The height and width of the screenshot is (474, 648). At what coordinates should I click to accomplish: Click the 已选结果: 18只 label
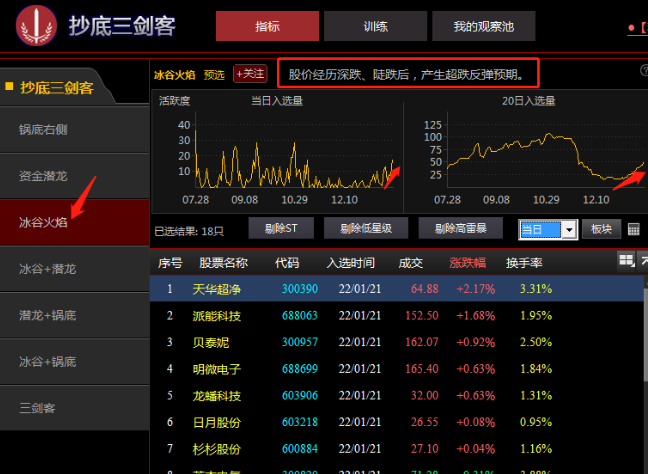pos(189,231)
